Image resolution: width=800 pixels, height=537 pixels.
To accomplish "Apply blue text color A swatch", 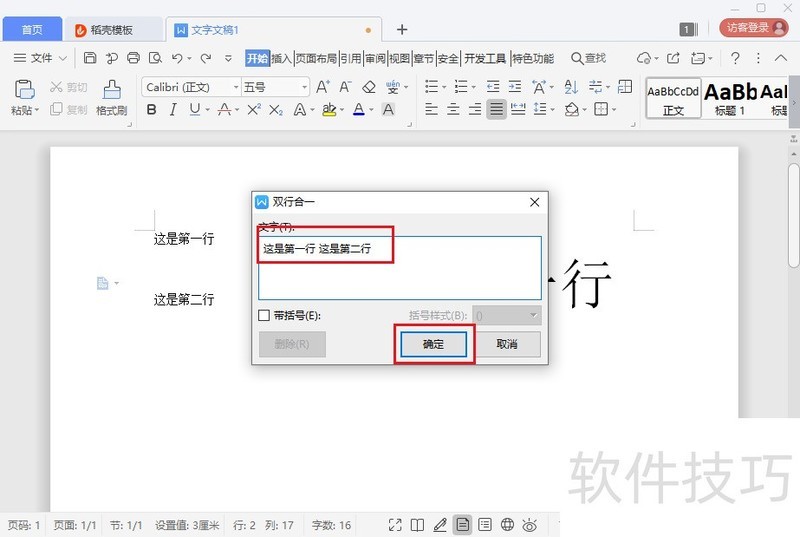I will tap(359, 109).
